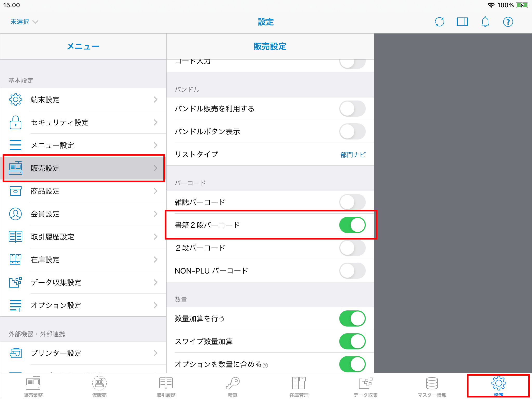Tap the sync refresh icon
This screenshot has width=532, height=399.
click(x=440, y=22)
